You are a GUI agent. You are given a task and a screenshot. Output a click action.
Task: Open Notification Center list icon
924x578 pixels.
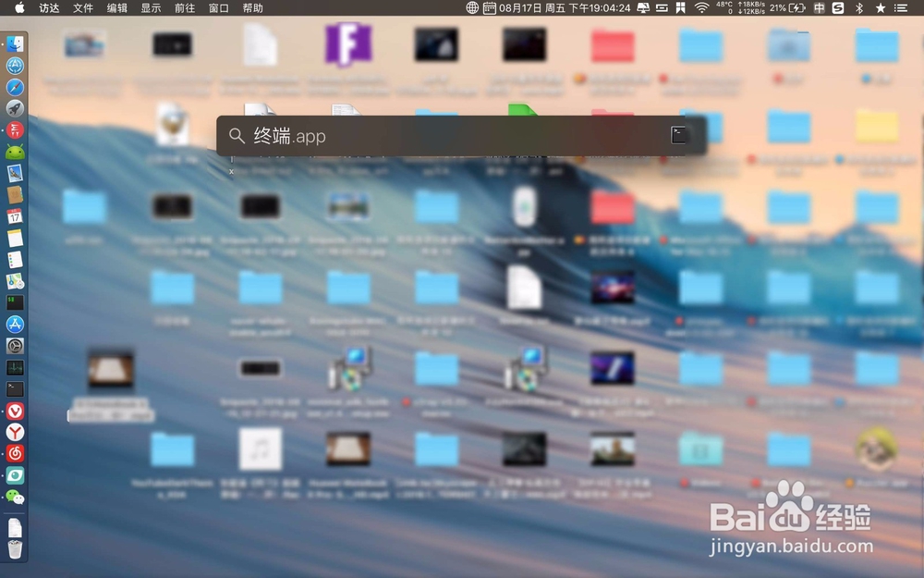tap(900, 7)
